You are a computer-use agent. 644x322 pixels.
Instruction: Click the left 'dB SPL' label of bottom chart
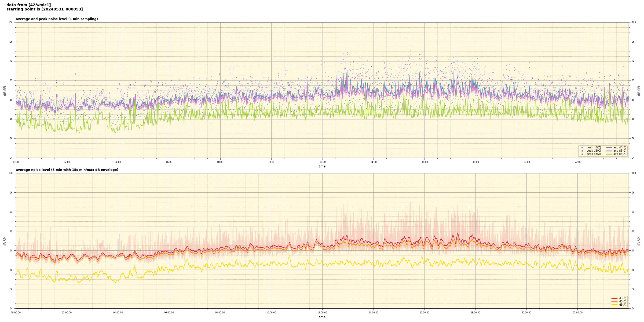tap(5, 241)
